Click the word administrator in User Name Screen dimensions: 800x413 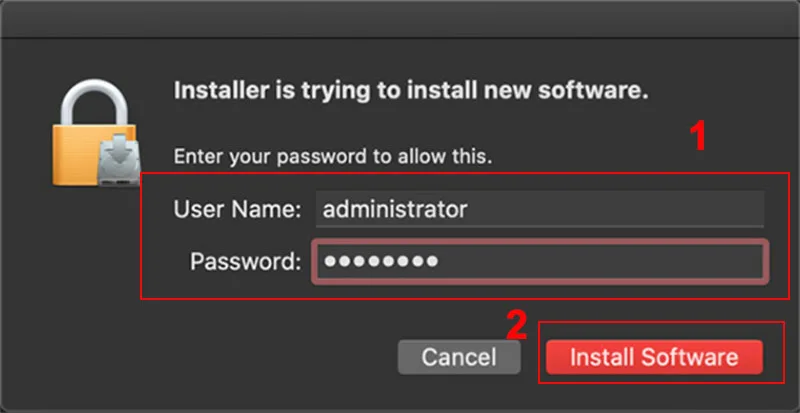coord(395,209)
